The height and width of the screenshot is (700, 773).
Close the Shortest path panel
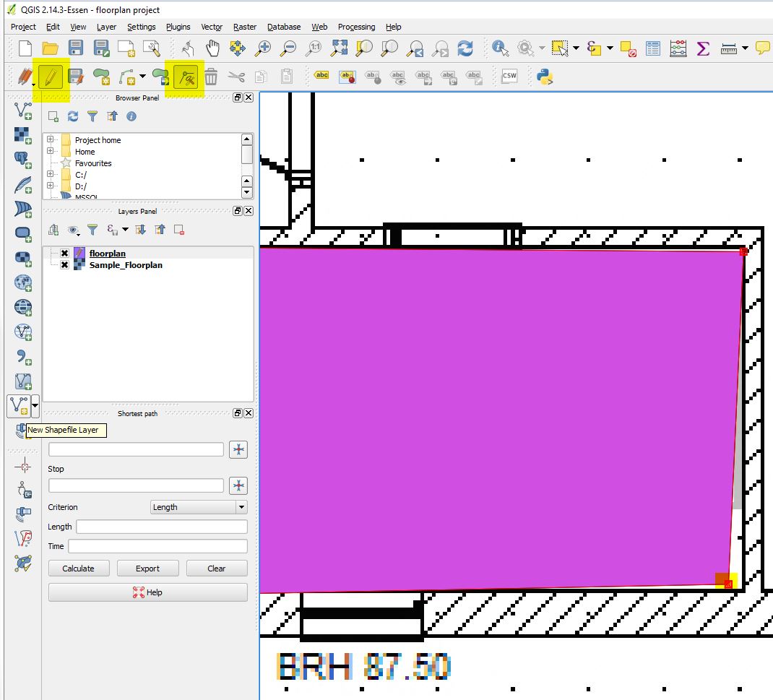point(249,413)
